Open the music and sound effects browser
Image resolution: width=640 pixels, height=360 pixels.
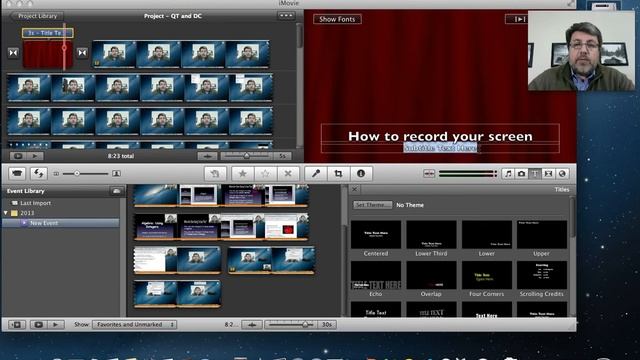tap(508, 173)
